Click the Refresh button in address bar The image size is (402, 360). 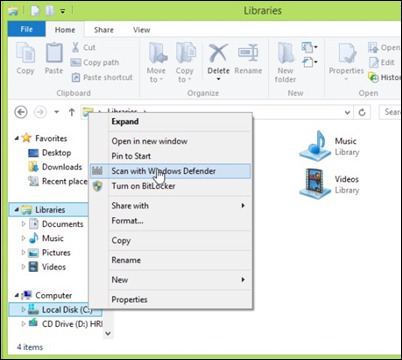point(362,112)
